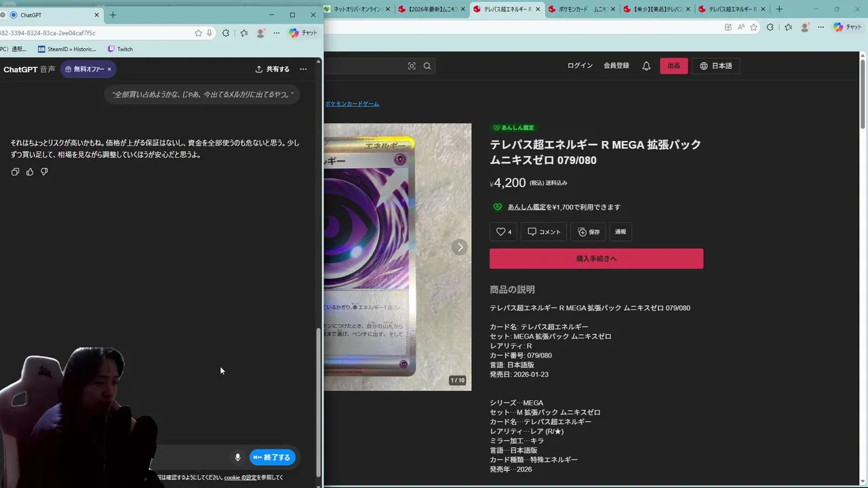Click the microphone icon in the ChatGPT input bar

coord(237,457)
